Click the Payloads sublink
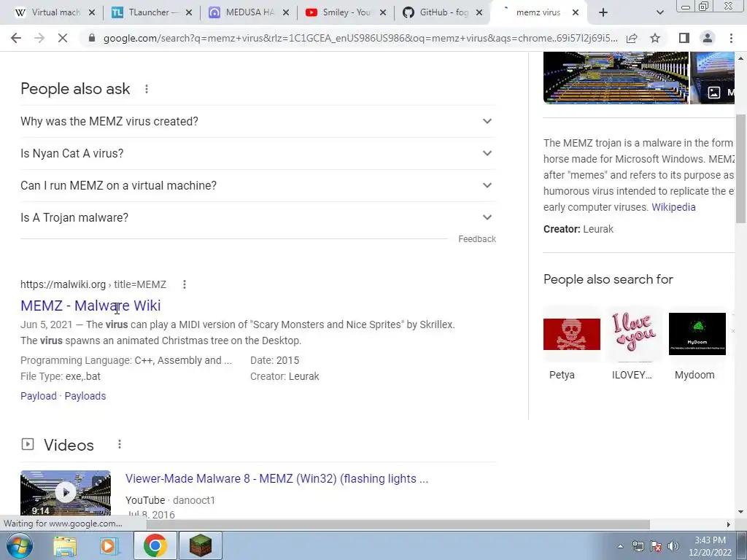 (x=85, y=396)
